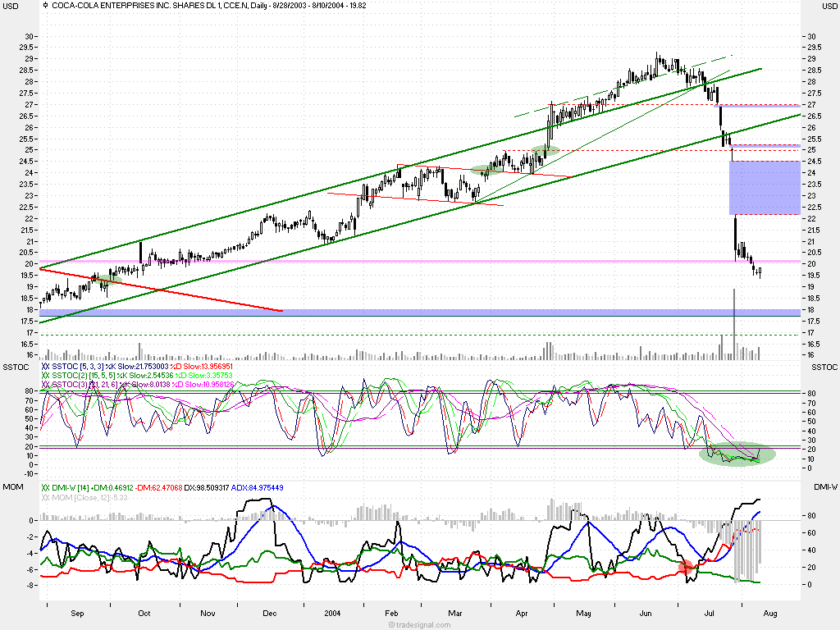This screenshot has height=630, width=840.
Task: Click the SSTOC [5, 3, 3] legend label
Action: [x=77, y=367]
